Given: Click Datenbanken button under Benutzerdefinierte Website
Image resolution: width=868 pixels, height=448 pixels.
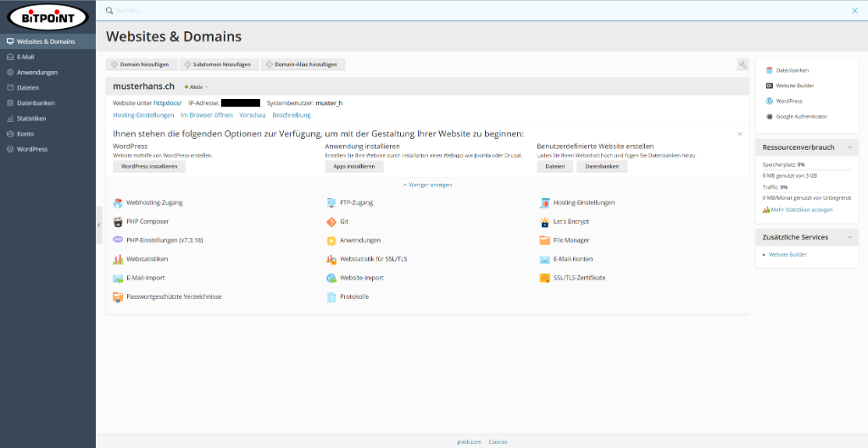Looking at the screenshot, I should click(602, 167).
